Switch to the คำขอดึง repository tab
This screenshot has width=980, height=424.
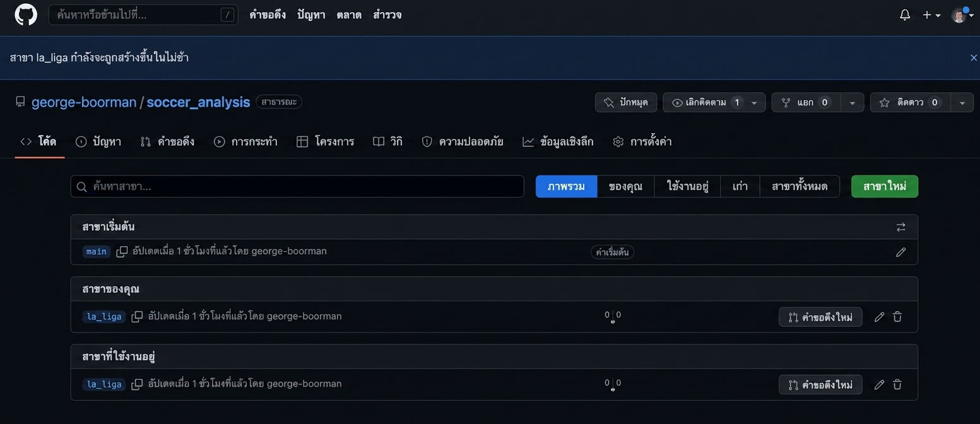click(x=168, y=141)
